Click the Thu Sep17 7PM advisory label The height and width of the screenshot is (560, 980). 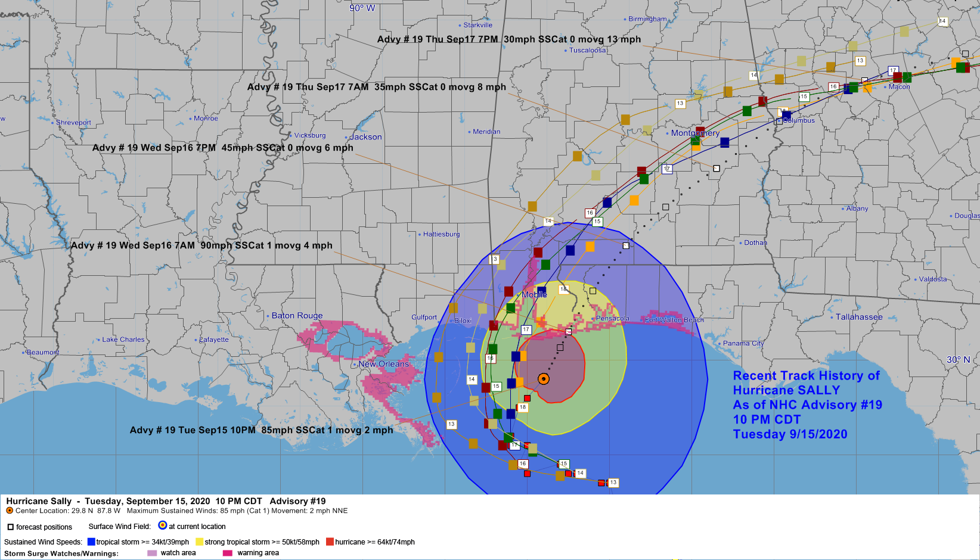509,39
